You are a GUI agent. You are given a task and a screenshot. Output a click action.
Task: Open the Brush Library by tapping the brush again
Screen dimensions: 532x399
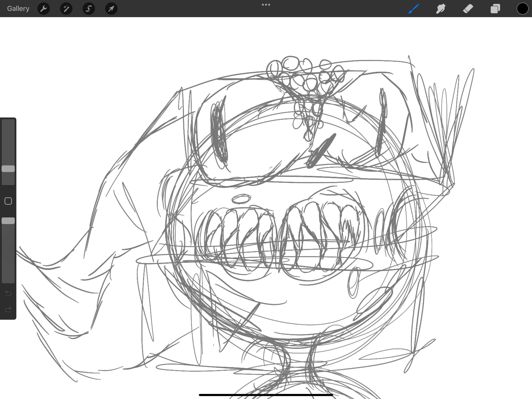click(413, 8)
